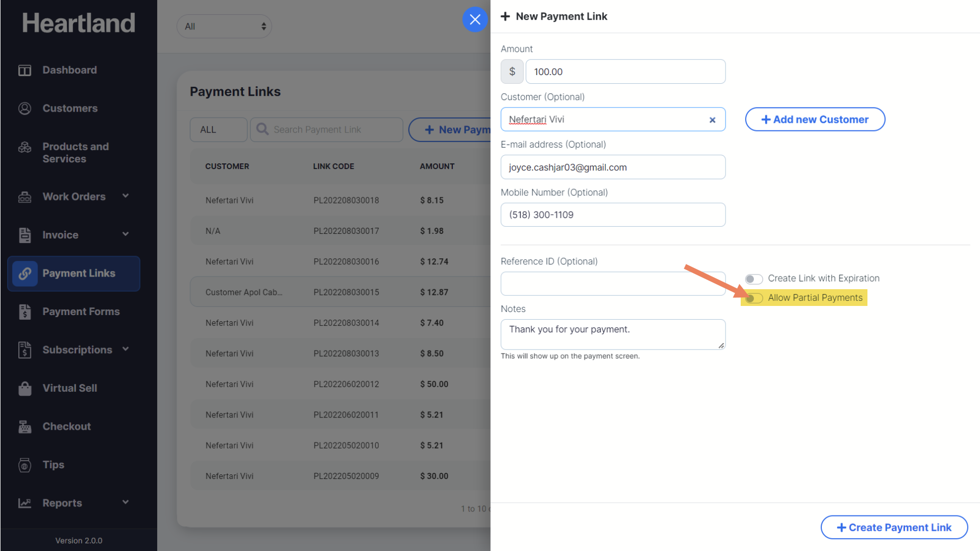
Task: Click the AMOUNT column header
Action: tap(437, 166)
